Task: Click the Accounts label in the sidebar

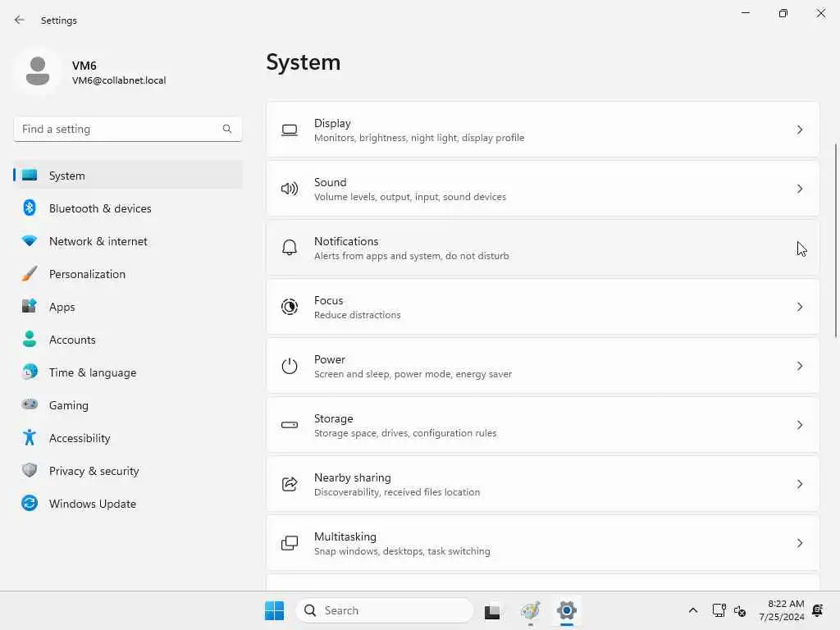Action: (x=72, y=340)
